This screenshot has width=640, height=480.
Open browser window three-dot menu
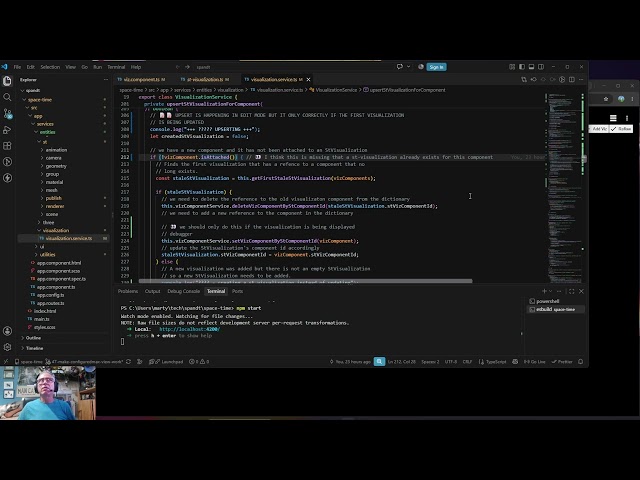coord(632,99)
